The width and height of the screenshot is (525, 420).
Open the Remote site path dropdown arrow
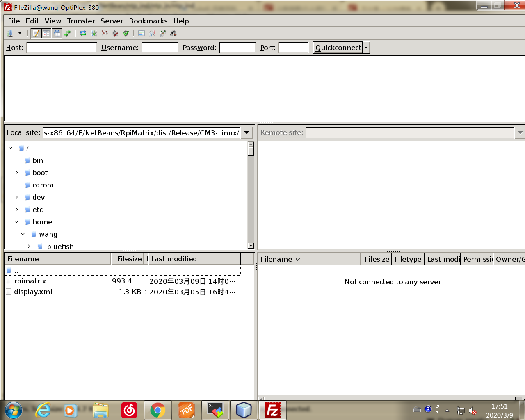pyautogui.click(x=520, y=133)
